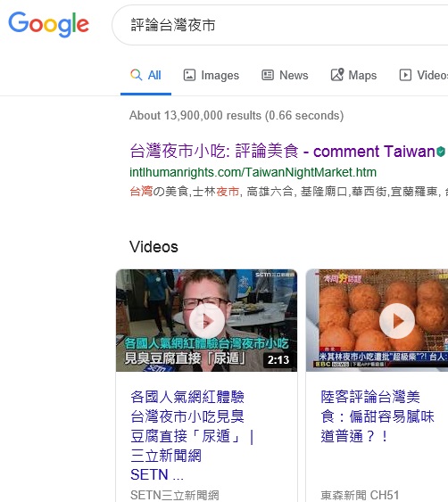Switch to the News tab
This screenshot has height=502, width=448.
coord(285,75)
